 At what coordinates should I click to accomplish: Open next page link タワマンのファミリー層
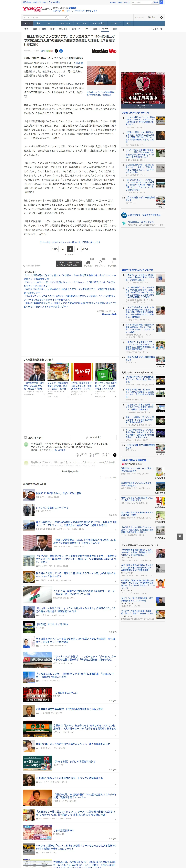70,242
